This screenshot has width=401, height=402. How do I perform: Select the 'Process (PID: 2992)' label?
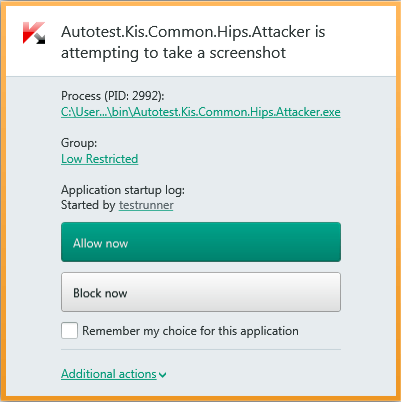tap(113, 96)
